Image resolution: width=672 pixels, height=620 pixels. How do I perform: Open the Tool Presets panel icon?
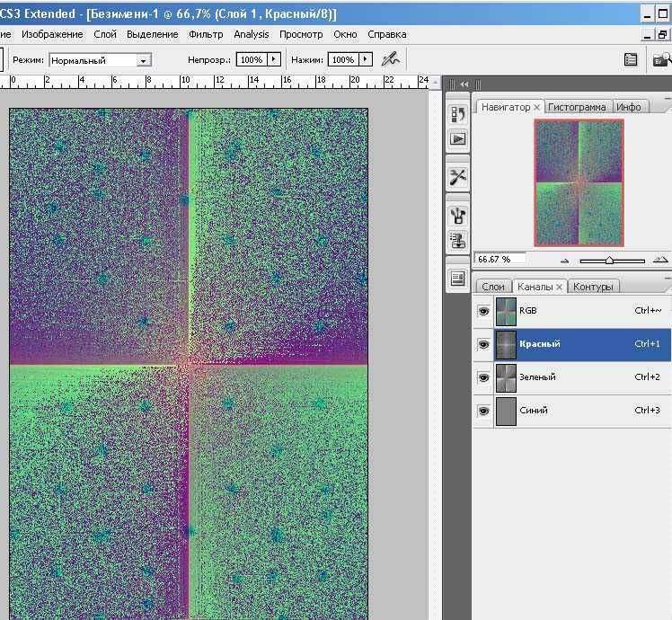458,177
